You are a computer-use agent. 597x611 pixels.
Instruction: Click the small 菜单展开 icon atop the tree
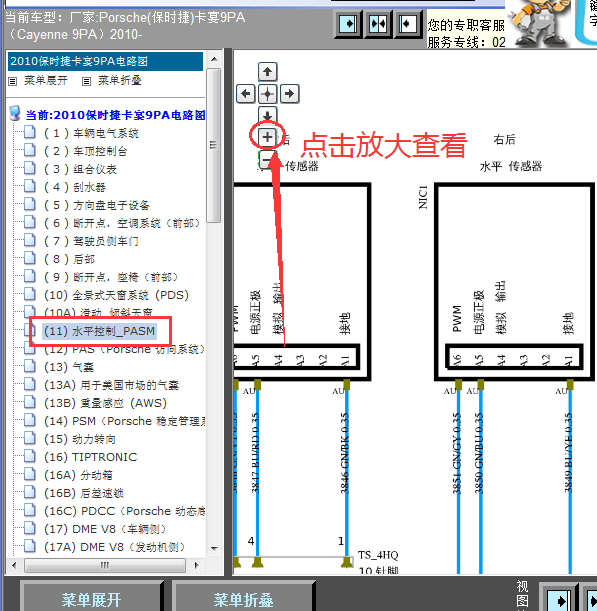(x=12, y=81)
